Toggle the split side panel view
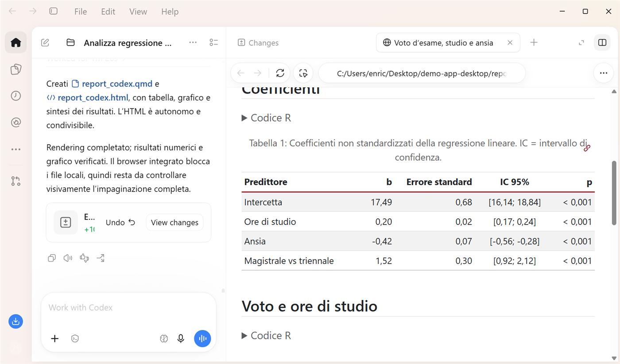Screen dimensions: 620x364 pos(602,43)
